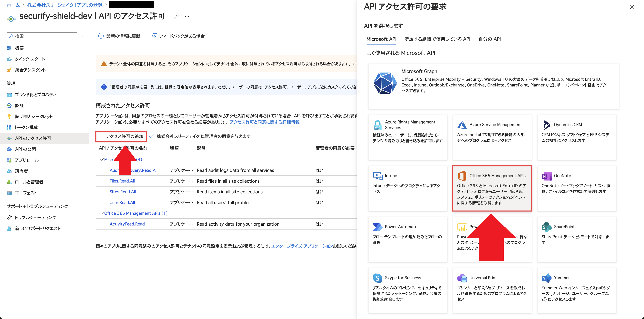Viewport: 644px width, 319px height.
Task: Click the refresh icon 最新の情報に更新
Action: 101,36
